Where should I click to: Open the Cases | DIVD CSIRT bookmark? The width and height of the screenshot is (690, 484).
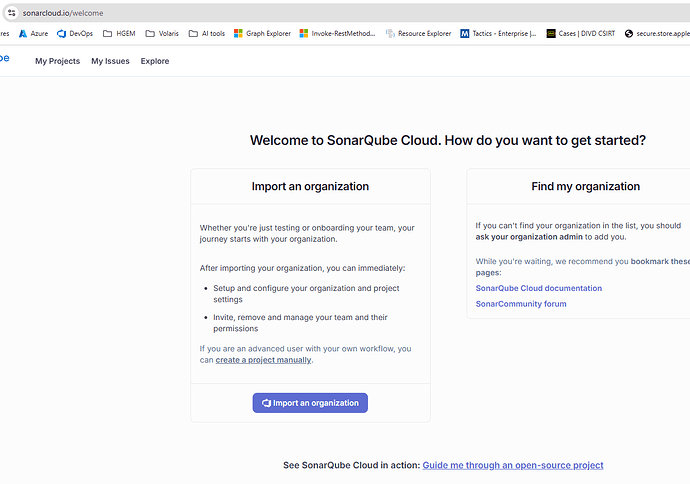[x=580, y=33]
